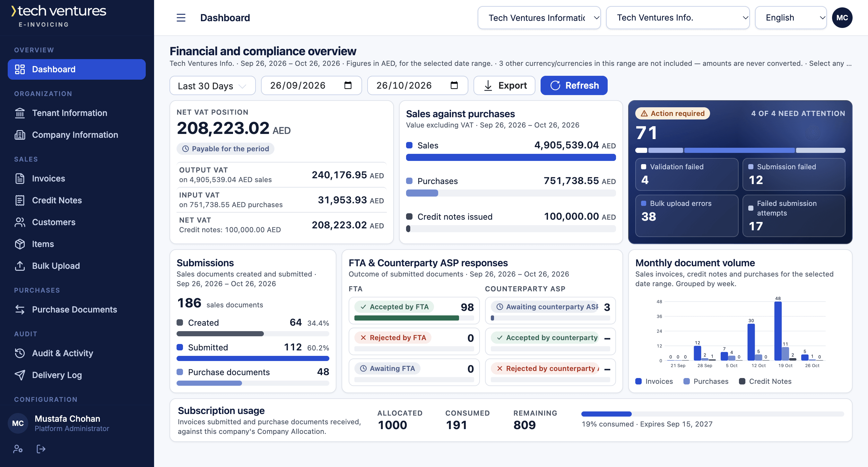The width and height of the screenshot is (868, 467).
Task: Click the Payable for the period badge
Action: tap(225, 149)
